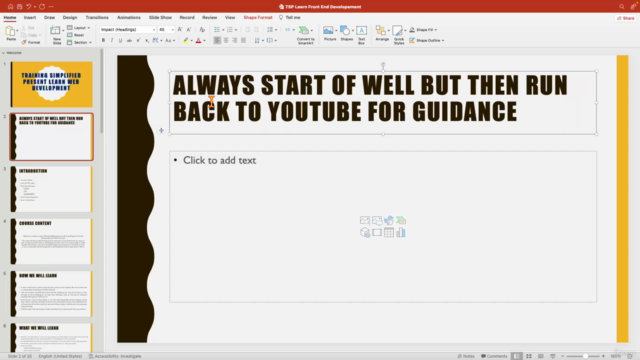Toggle underline formatting

(120, 40)
